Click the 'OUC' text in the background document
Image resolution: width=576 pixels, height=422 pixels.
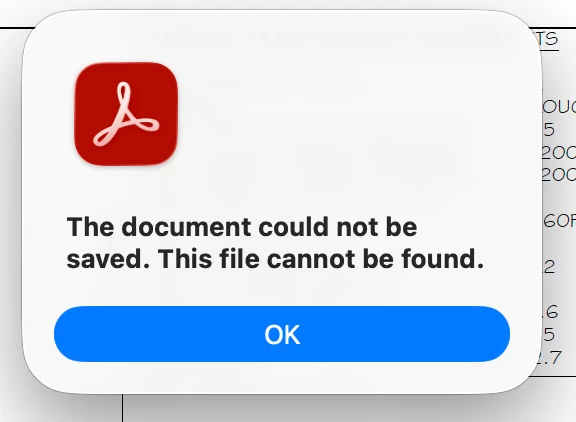coord(559,107)
